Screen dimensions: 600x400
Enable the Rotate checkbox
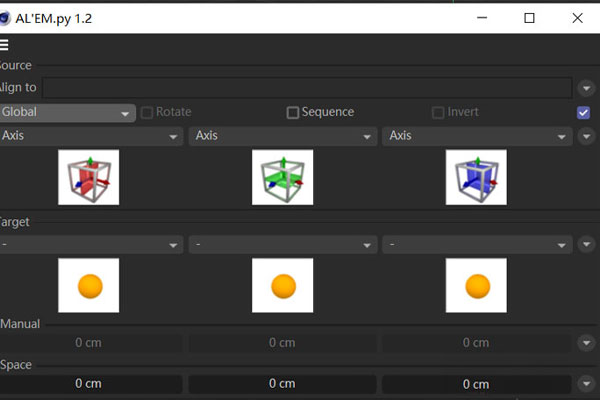pyautogui.click(x=147, y=113)
